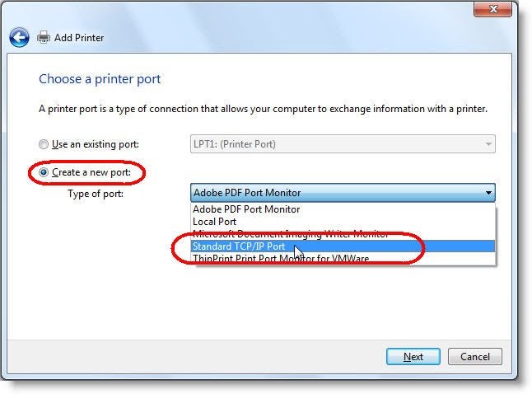Click the Add Printer title text
Image resolution: width=532 pixels, height=394 pixels.
pos(79,38)
